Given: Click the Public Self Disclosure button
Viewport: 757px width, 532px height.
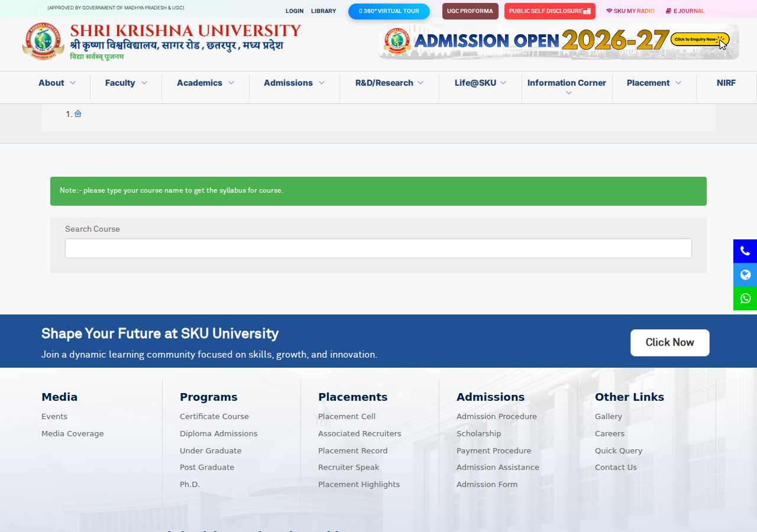Looking at the screenshot, I should click(550, 11).
